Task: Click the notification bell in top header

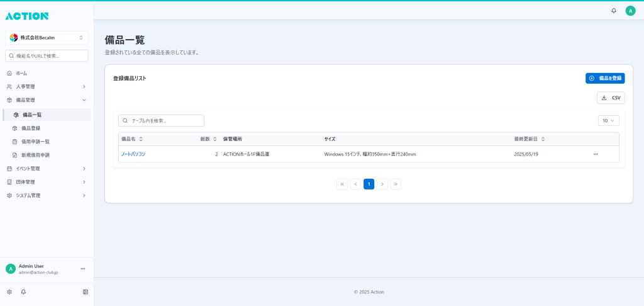Action: click(614, 11)
